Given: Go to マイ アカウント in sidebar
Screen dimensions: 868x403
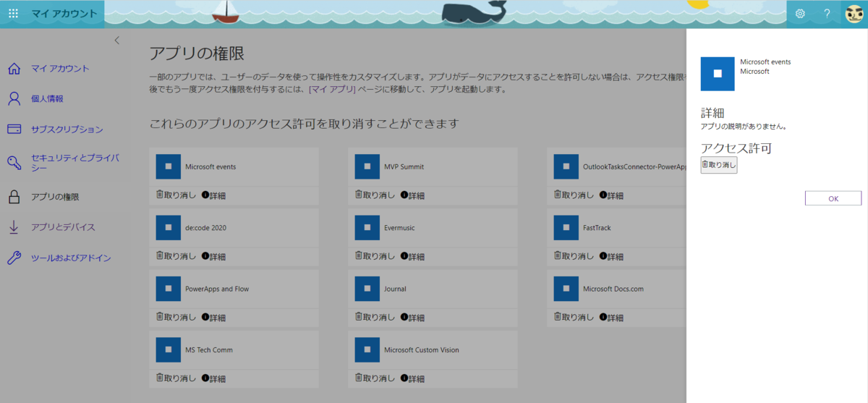Looking at the screenshot, I should click(x=60, y=69).
